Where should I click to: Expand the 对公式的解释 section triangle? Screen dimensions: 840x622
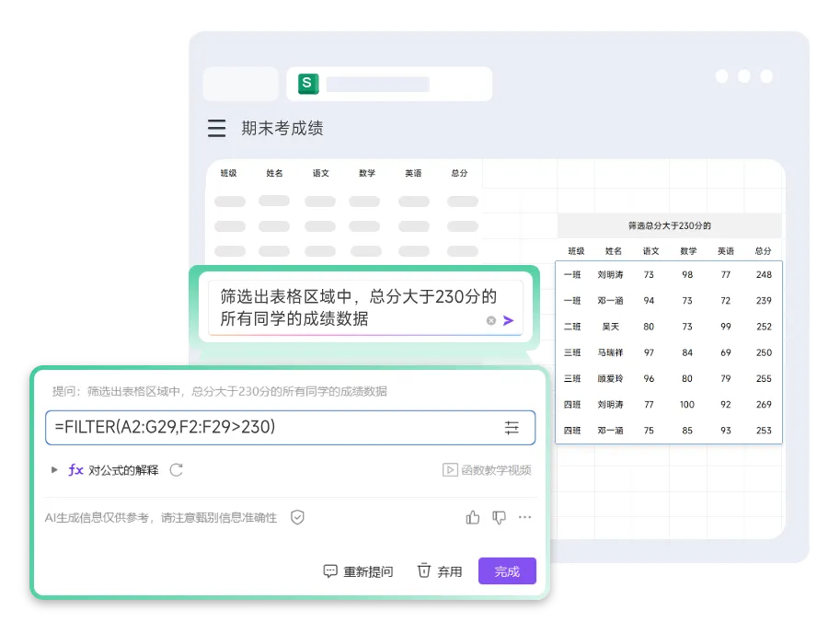(x=54, y=470)
